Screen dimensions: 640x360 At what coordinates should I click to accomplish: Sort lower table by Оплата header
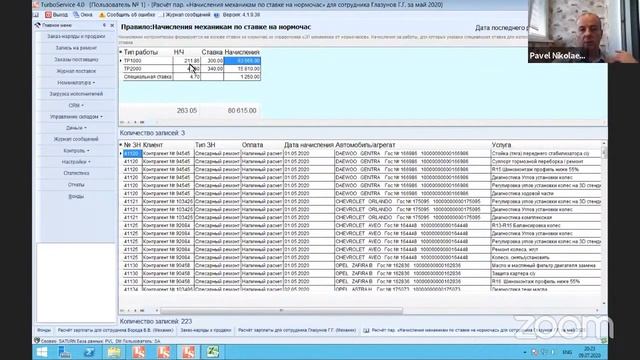point(252,145)
